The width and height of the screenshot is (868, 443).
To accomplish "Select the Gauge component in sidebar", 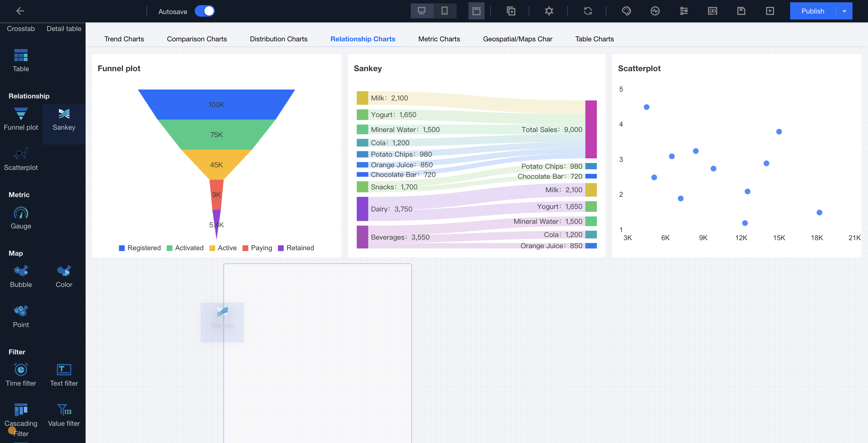I will click(x=21, y=218).
